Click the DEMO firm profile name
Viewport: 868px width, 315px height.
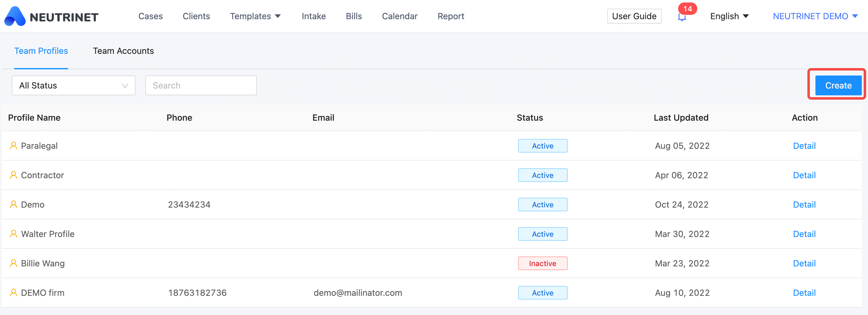click(x=42, y=292)
